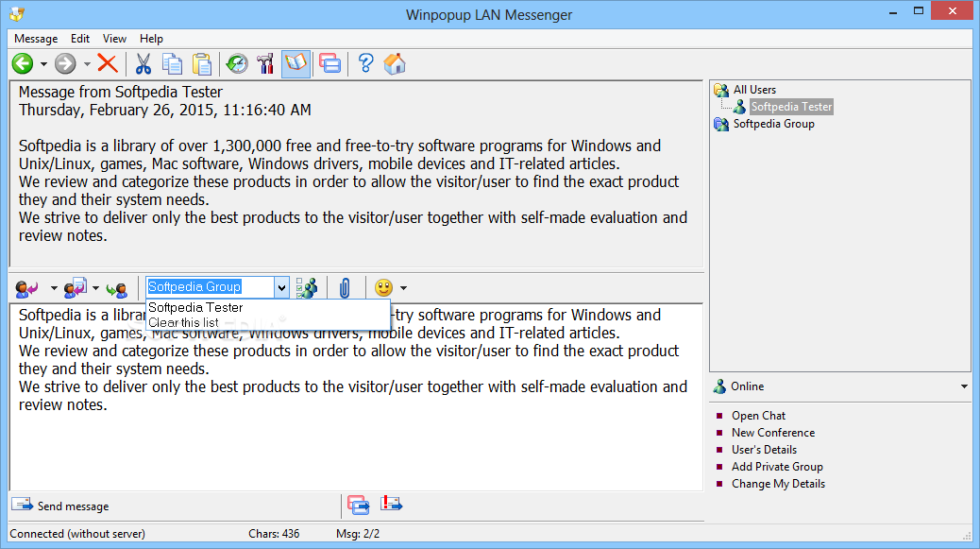Attach a file with paperclip icon
Image resolution: width=980 pixels, height=549 pixels.
click(x=345, y=288)
